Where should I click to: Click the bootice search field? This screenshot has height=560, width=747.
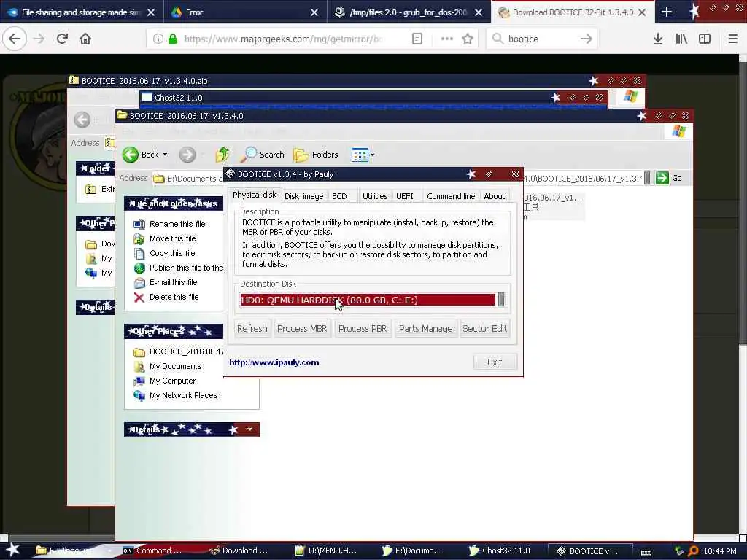pos(543,39)
